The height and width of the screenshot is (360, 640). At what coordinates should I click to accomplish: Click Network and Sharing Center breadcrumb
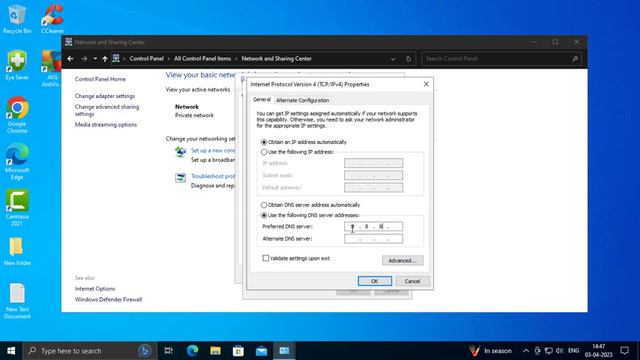point(276,59)
